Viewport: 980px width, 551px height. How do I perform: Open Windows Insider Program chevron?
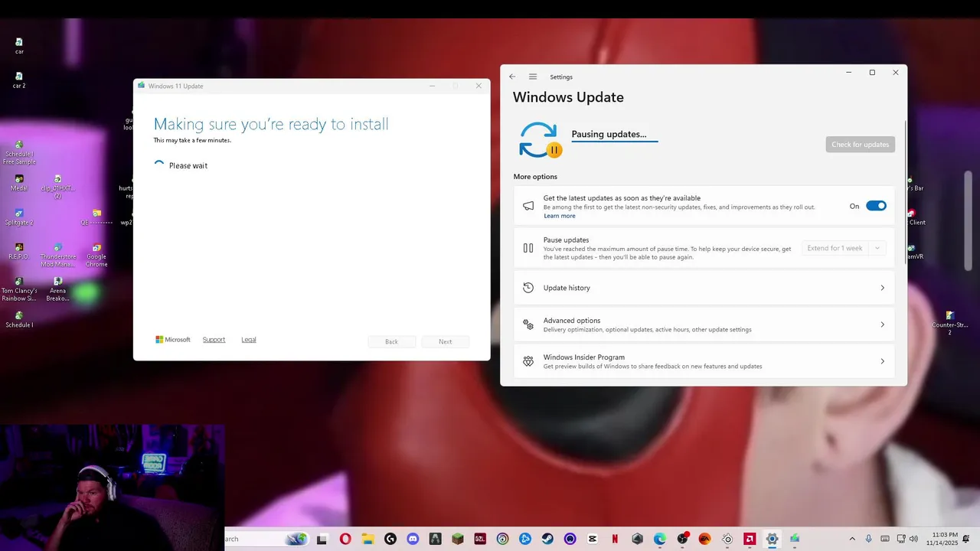coord(882,361)
